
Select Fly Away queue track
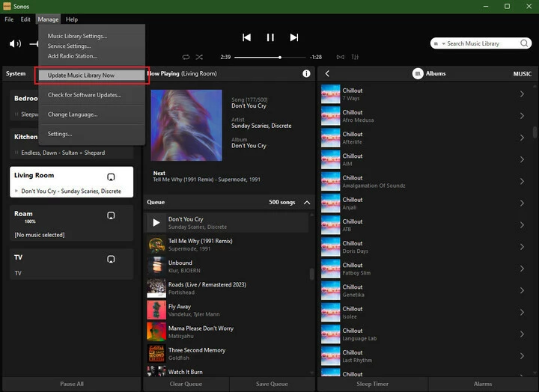pyautogui.click(x=227, y=310)
